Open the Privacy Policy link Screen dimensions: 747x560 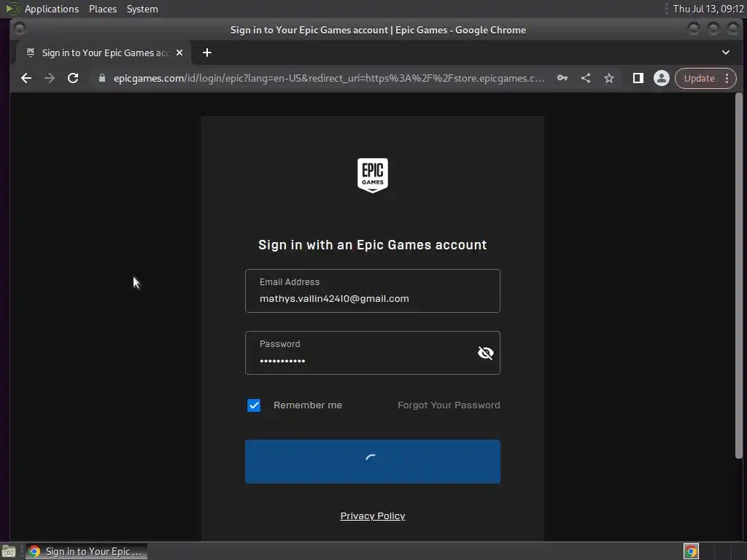coord(373,516)
